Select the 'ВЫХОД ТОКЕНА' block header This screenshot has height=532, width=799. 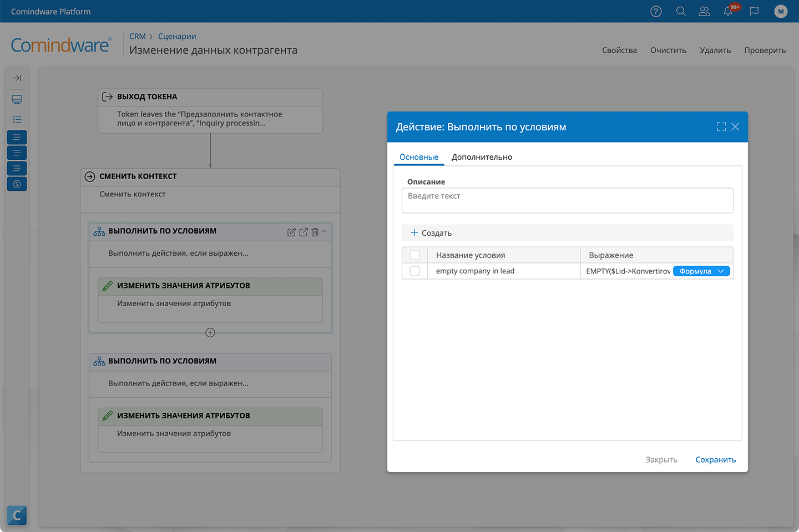pyautogui.click(x=210, y=97)
